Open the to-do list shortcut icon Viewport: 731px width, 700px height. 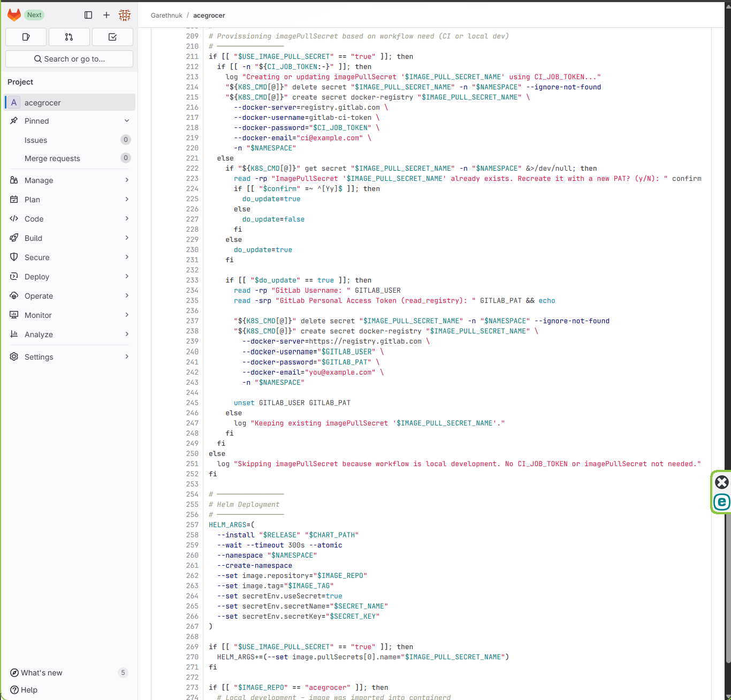click(112, 37)
